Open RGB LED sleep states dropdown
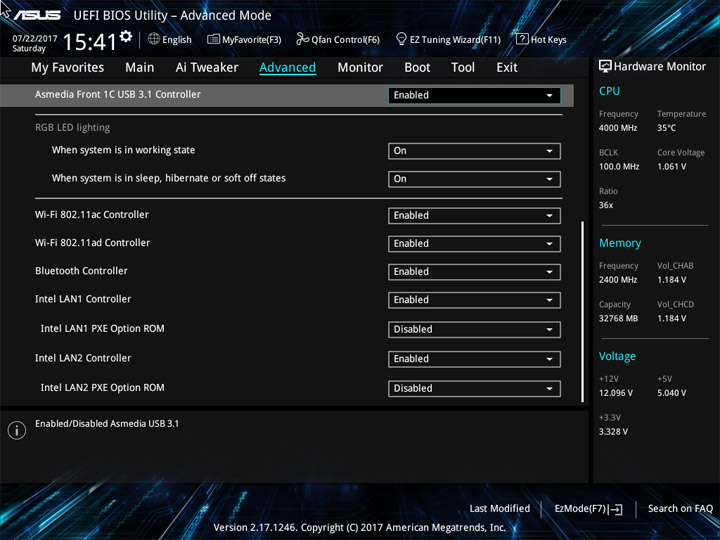720x540 pixels. 474,179
